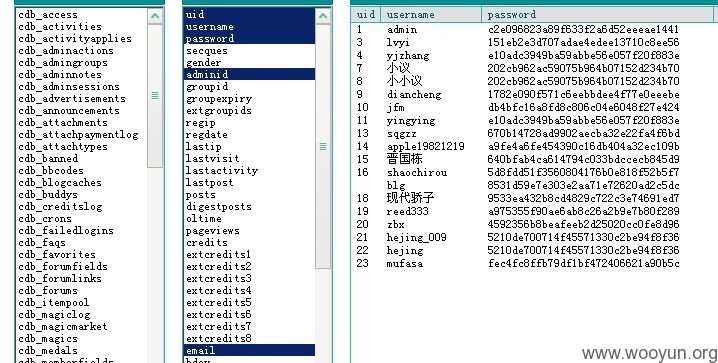Click the column list scrollbar thumb
Viewport: 718px width, 363px height.
pyautogui.click(x=323, y=146)
